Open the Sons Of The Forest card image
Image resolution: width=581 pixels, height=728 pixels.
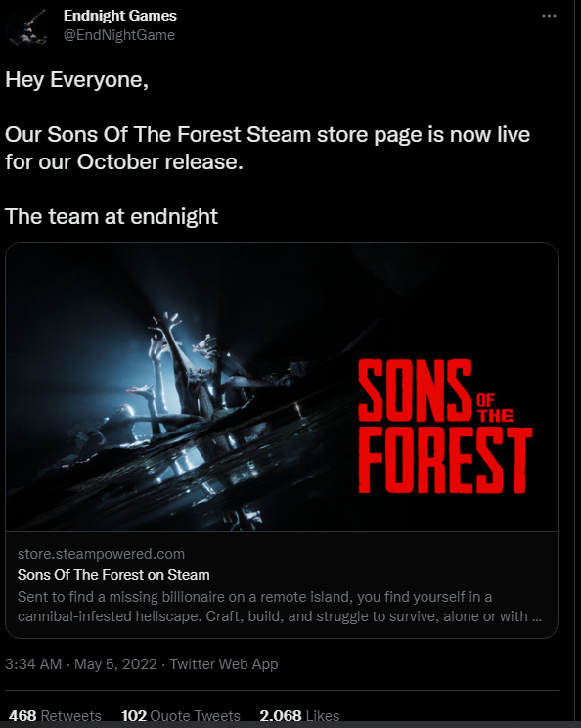click(282, 387)
